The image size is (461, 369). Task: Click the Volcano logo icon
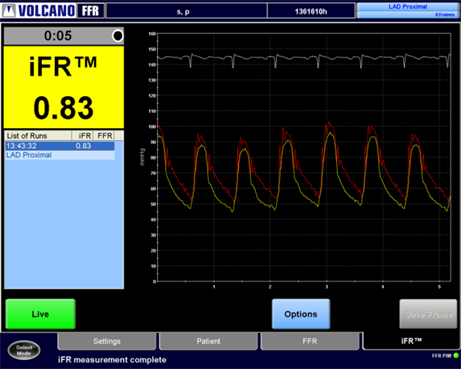[x=9, y=11]
